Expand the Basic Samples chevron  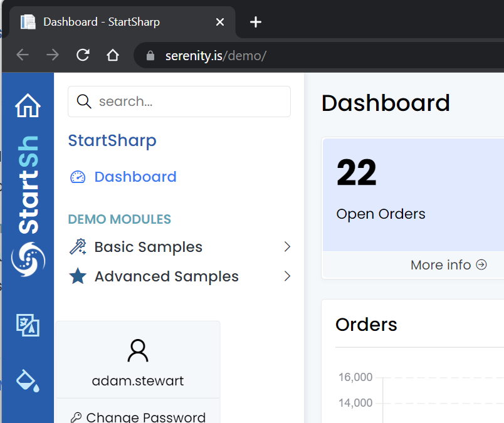[287, 247]
